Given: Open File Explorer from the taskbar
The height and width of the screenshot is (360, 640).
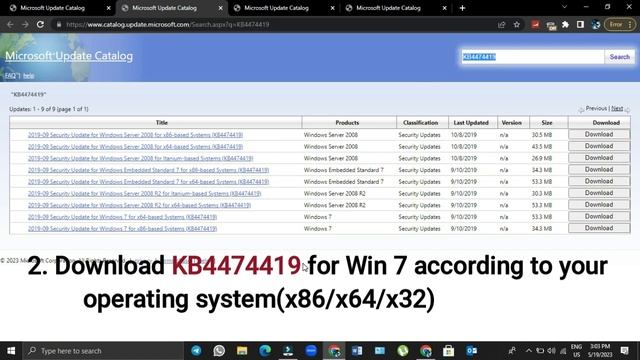Looking at the screenshot, I should [242, 351].
